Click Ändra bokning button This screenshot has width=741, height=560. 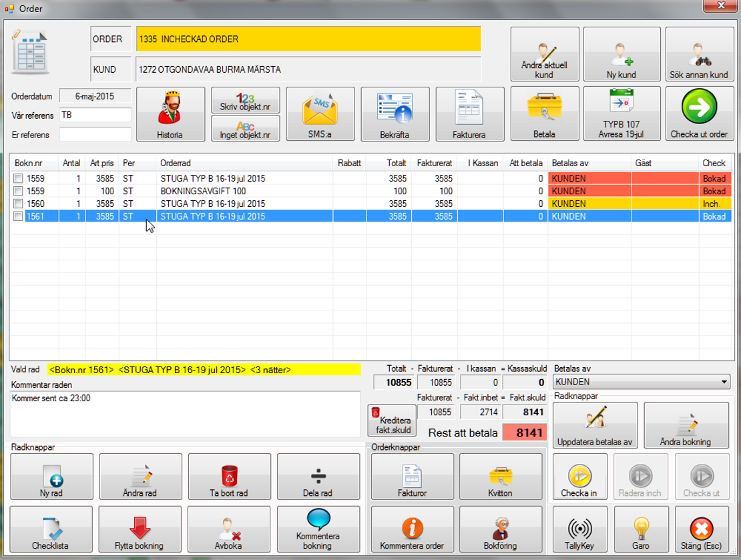click(x=686, y=425)
